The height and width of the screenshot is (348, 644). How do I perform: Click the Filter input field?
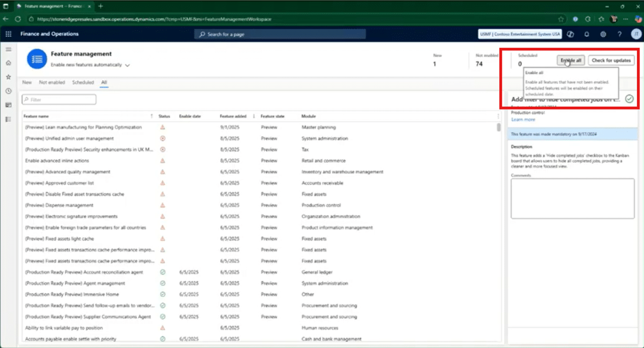tap(59, 100)
